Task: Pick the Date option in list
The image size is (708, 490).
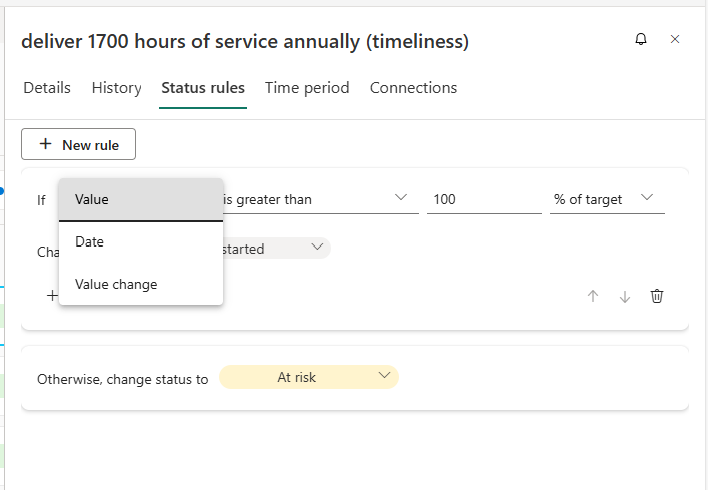Action: [x=140, y=242]
